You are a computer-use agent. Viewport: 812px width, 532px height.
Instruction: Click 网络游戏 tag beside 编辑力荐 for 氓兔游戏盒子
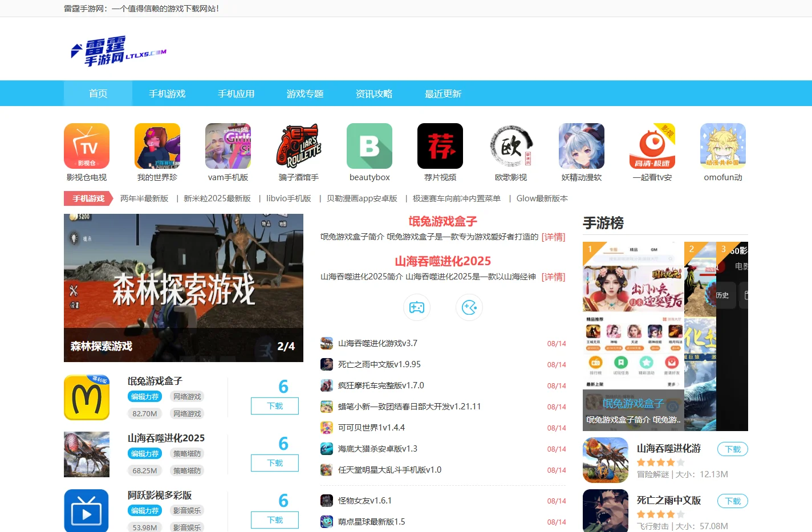(187, 396)
